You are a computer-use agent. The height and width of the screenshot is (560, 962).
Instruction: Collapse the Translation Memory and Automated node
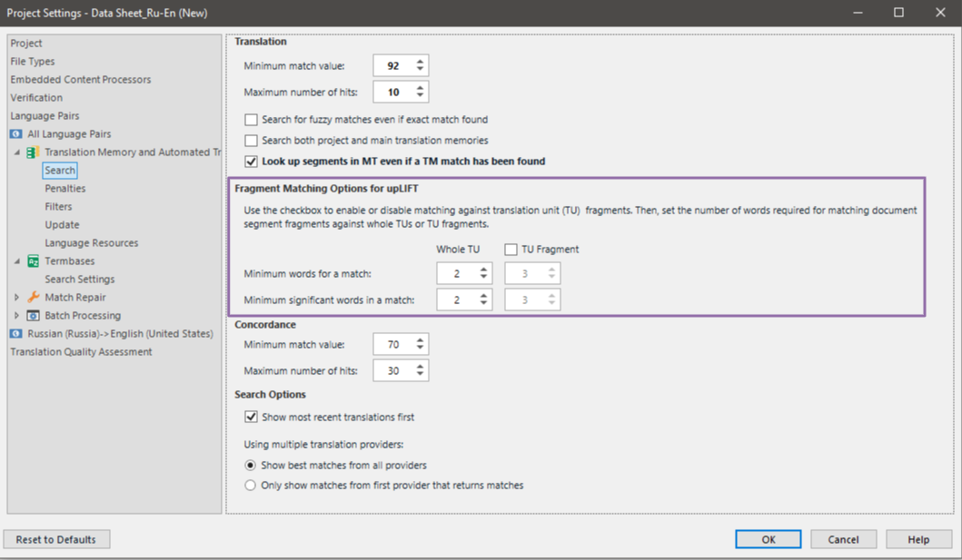point(17,152)
